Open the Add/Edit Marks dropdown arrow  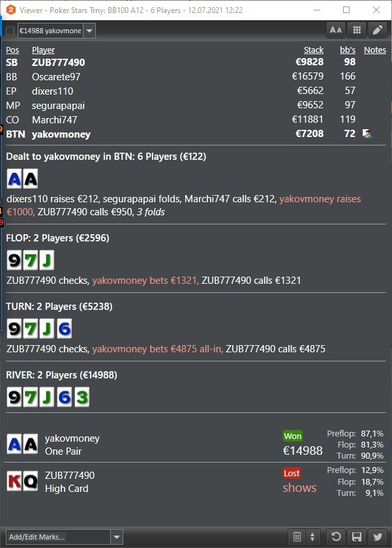pyautogui.click(x=117, y=537)
